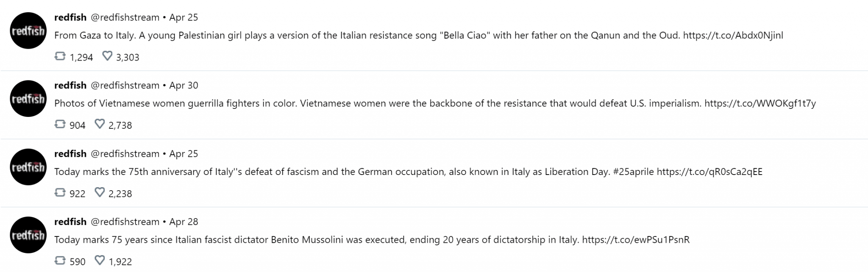Like the Bella Ciao tweet with heart icon
Viewport: 868px width, 272px height.
[x=107, y=56]
